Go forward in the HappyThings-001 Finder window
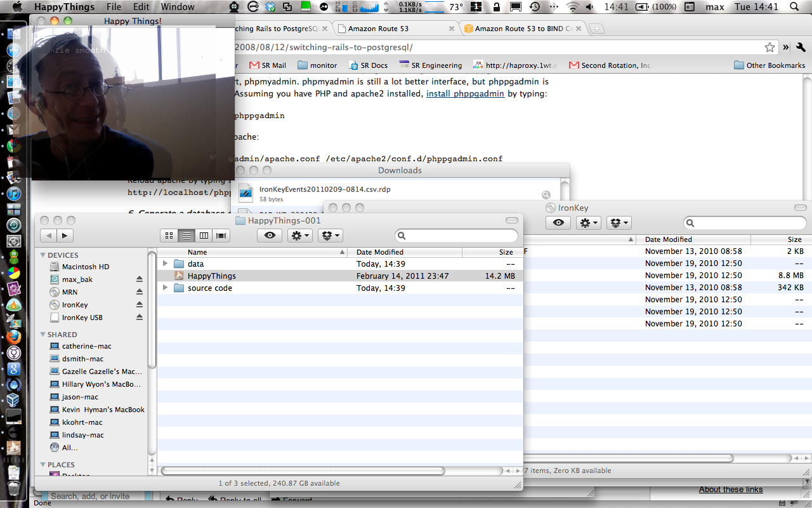This screenshot has width=812, height=508. (x=65, y=236)
